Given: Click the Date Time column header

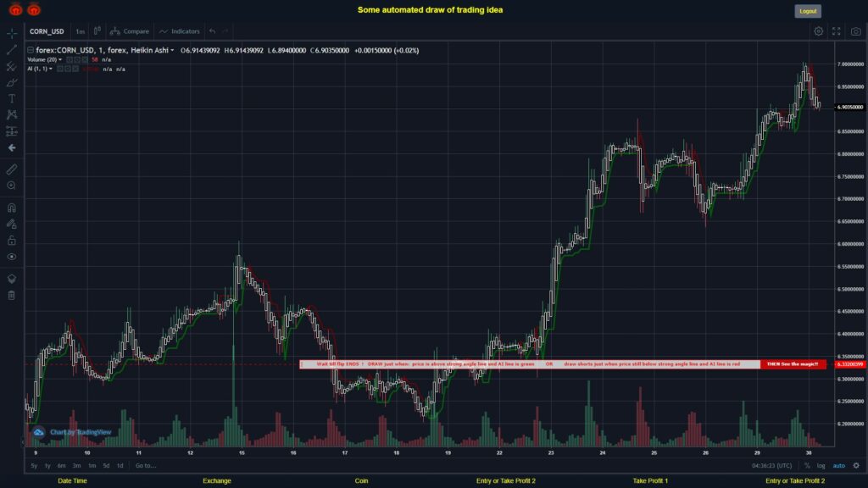Looking at the screenshot, I should [73, 481].
